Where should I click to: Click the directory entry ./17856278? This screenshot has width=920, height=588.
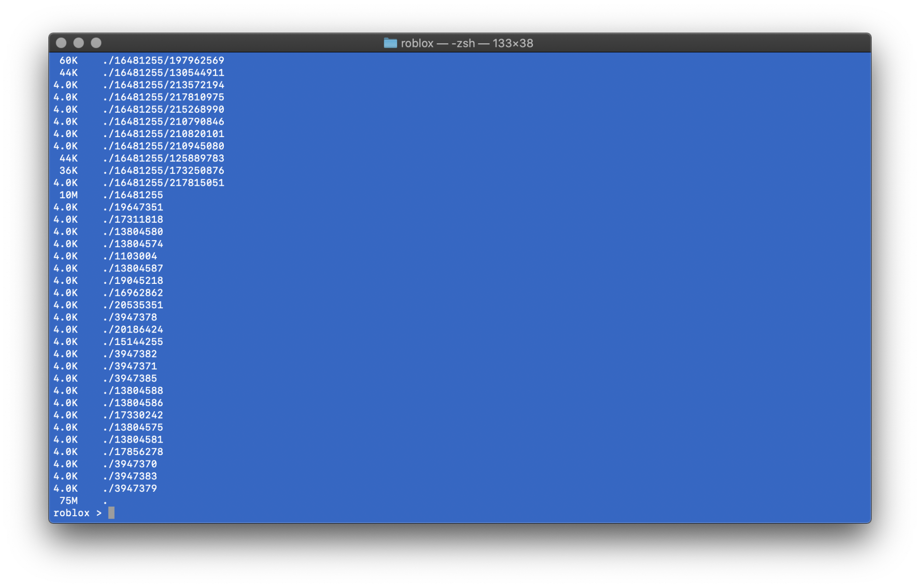133,452
